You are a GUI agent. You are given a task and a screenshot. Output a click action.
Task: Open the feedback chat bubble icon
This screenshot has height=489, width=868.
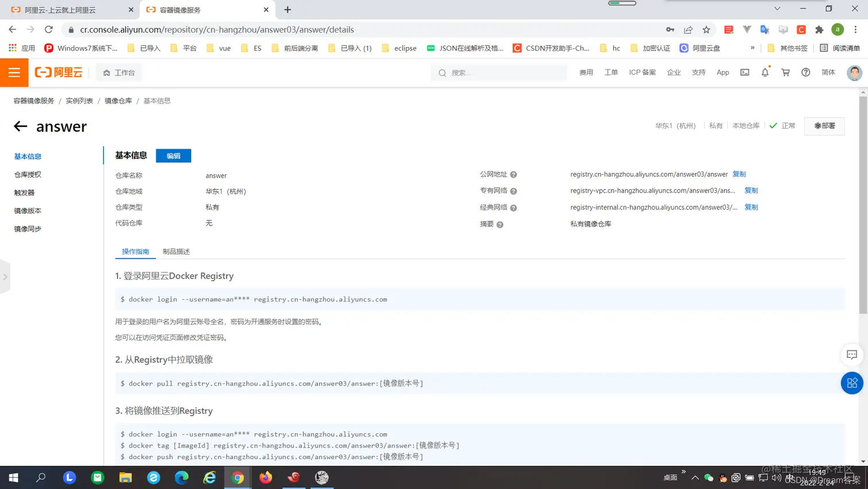click(852, 355)
